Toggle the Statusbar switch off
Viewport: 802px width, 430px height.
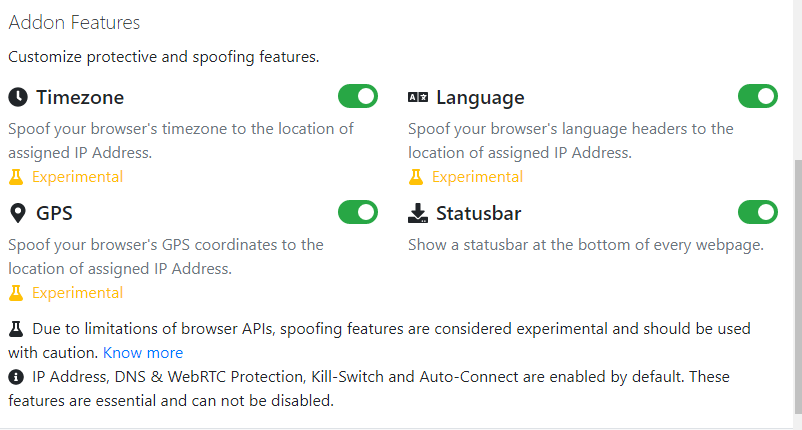[x=758, y=212]
